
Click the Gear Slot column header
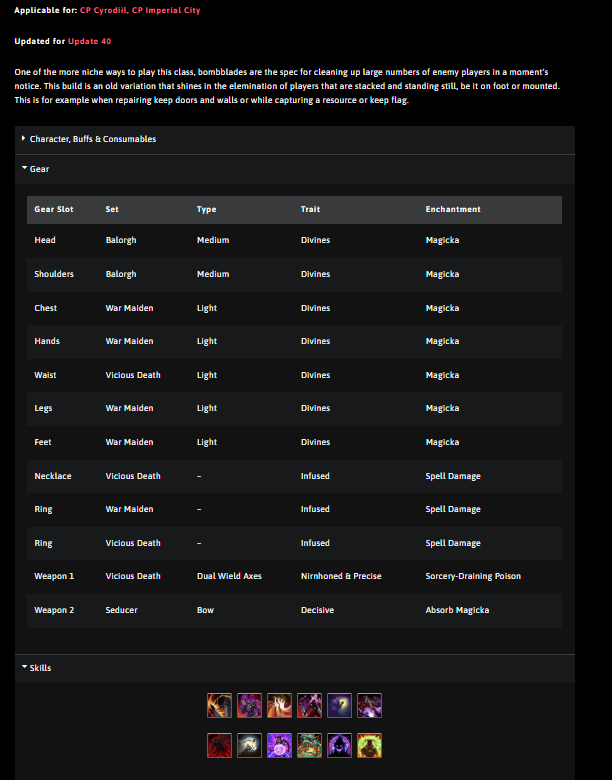tap(58, 209)
